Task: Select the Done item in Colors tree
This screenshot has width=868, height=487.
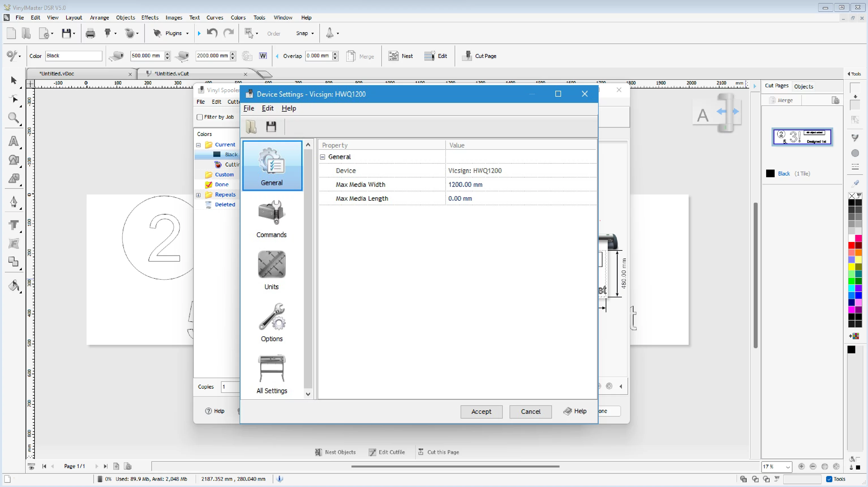Action: (221, 185)
